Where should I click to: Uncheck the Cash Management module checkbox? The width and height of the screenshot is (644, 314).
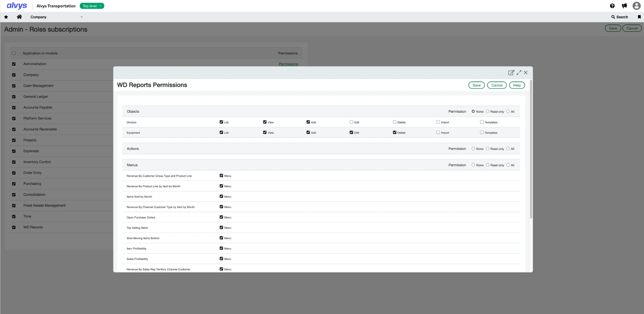pyautogui.click(x=14, y=86)
